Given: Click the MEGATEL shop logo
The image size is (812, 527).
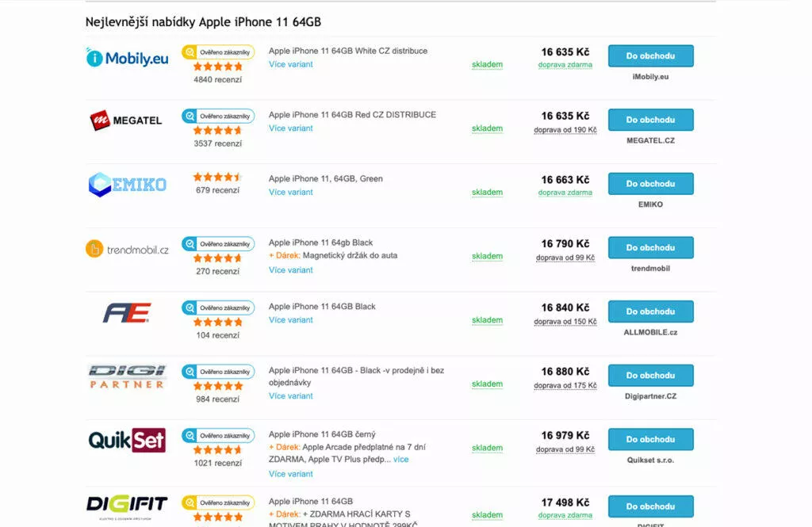Looking at the screenshot, I should tap(127, 120).
